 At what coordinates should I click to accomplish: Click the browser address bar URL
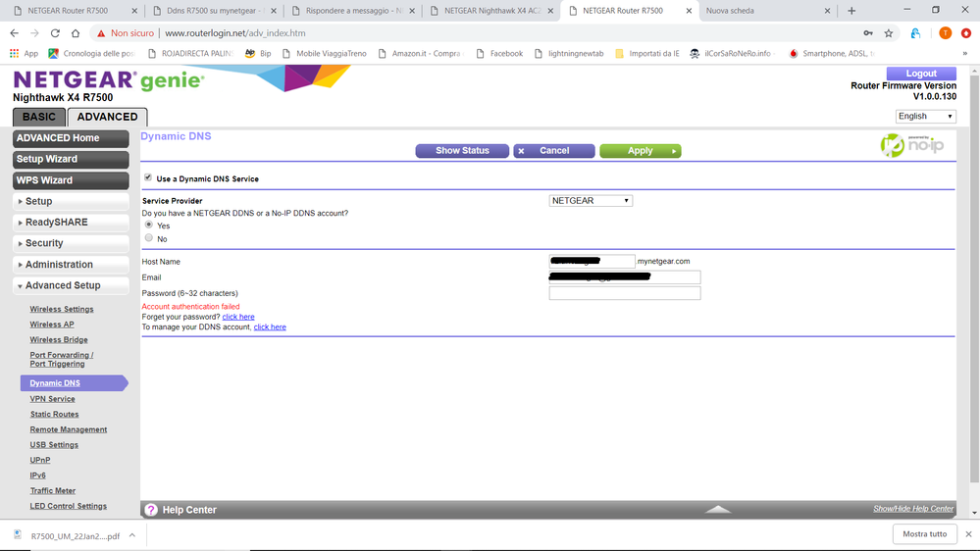click(235, 33)
